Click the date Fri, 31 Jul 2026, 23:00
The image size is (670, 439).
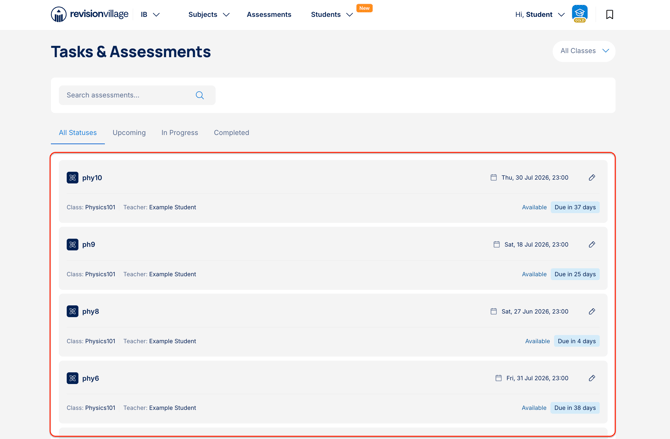click(x=537, y=378)
